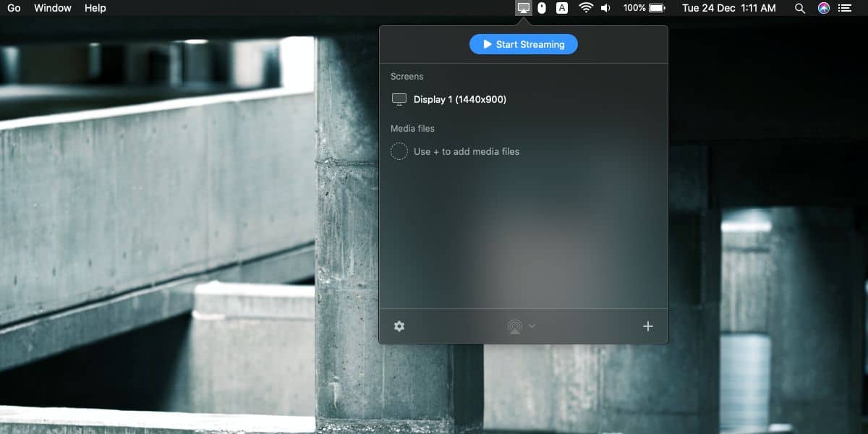The image size is (868, 434).
Task: Add media files with the plus icon
Action: pyautogui.click(x=648, y=326)
